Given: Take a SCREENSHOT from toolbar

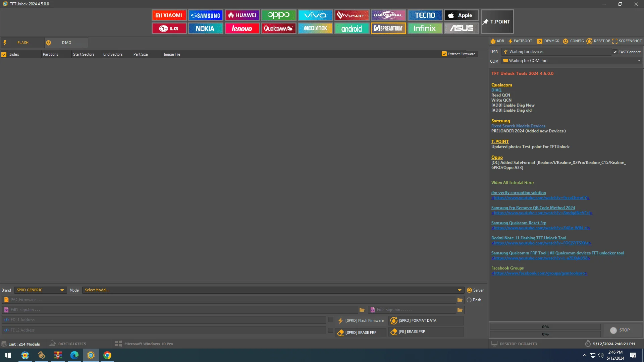Looking at the screenshot, I should (627, 41).
